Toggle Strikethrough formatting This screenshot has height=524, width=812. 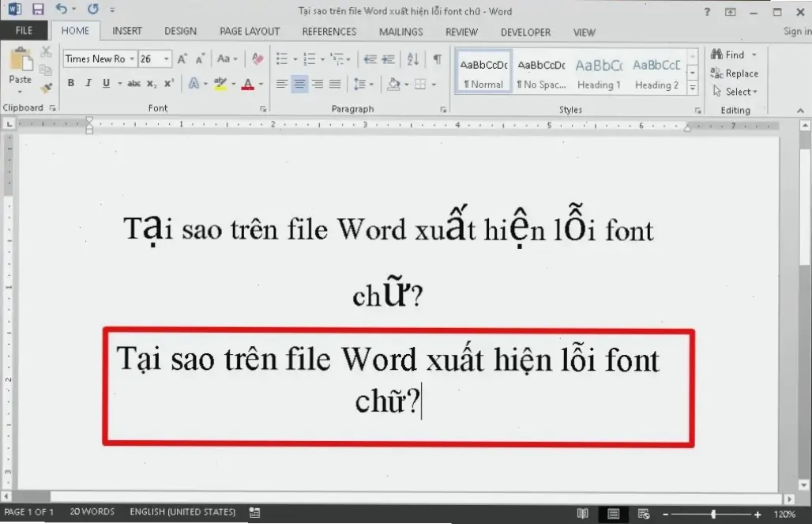(x=133, y=84)
